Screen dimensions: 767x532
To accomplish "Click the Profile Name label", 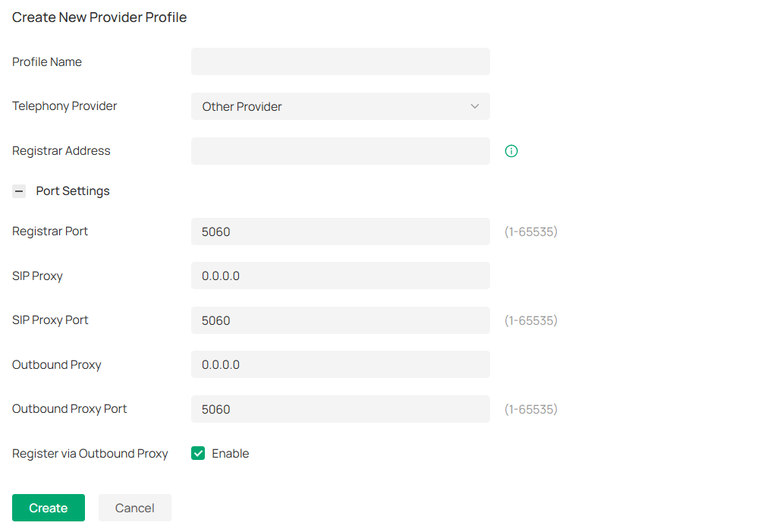I will coord(47,62).
